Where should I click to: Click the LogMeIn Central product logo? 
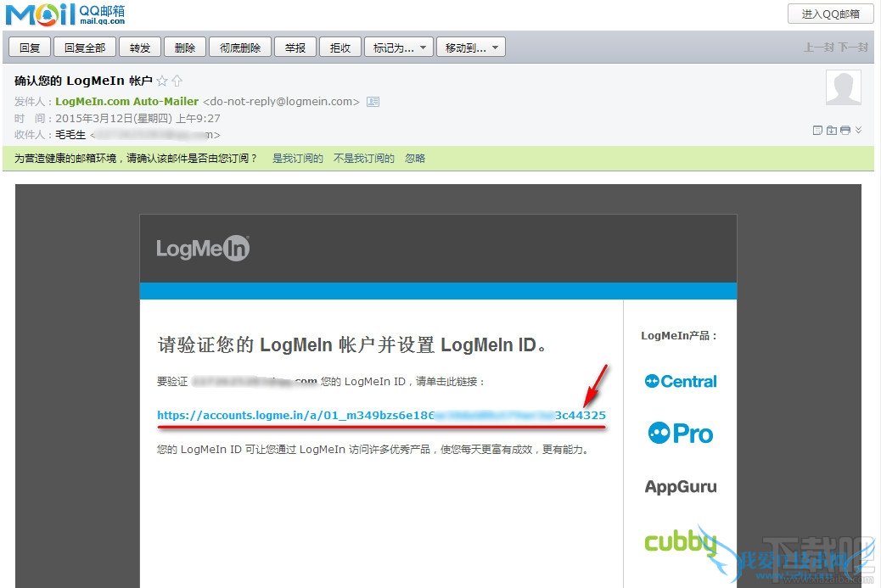pos(681,381)
